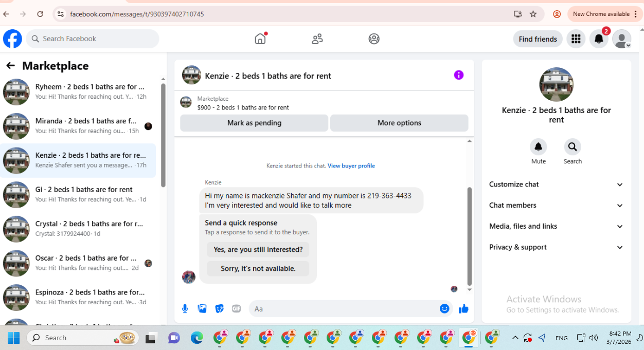Open the Groups icon in top navigation

click(374, 39)
